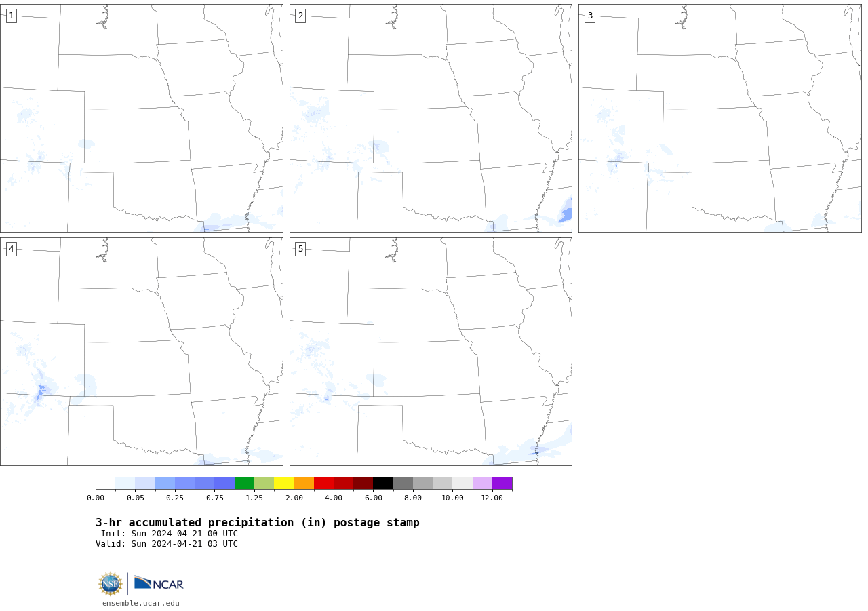The height and width of the screenshot is (611, 868).
Task: Click the "2.00" colorbar tick label
Action: click(x=294, y=498)
